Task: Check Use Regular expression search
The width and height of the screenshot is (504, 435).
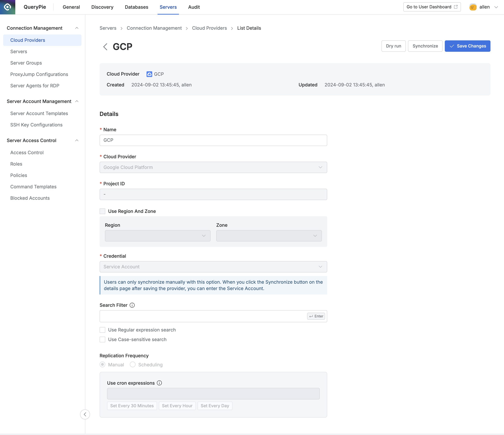Action: point(102,330)
